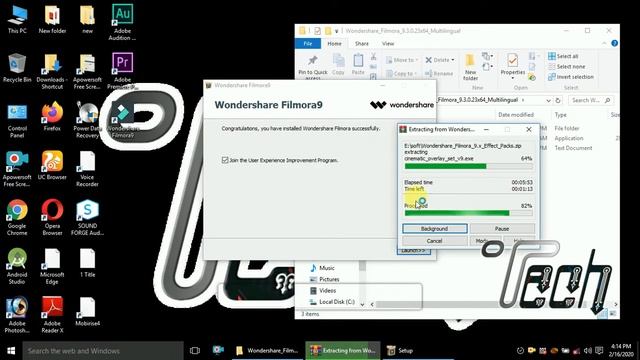The width and height of the screenshot is (640, 360).
Task: Open Downloads shortcut on desktop
Action: [52, 71]
